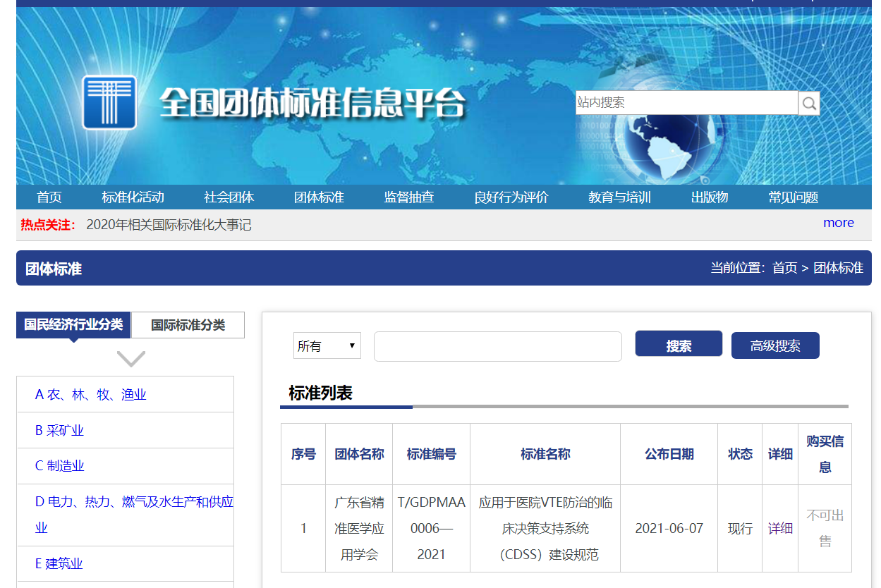
Task: Select category A 农、林、牧、渔业
Action: (91, 395)
